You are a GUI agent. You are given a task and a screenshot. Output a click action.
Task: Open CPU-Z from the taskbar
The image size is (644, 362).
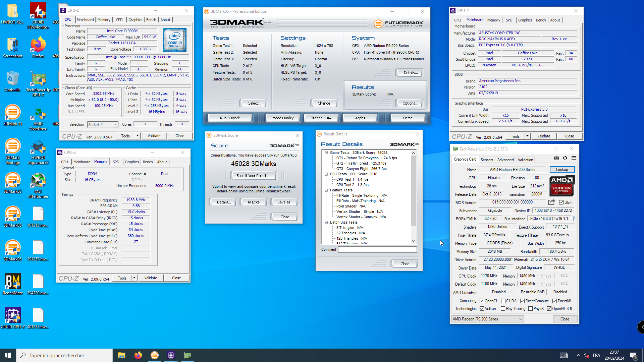click(x=171, y=355)
